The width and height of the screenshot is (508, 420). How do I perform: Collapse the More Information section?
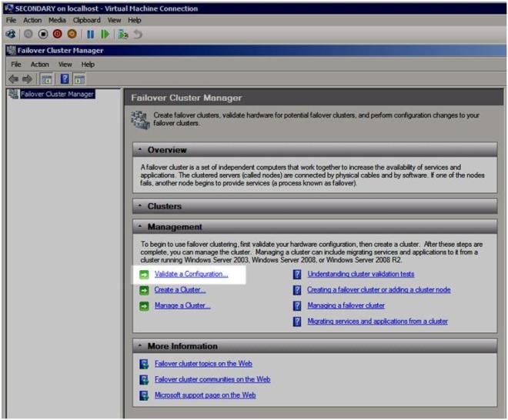pyautogui.click(x=139, y=346)
